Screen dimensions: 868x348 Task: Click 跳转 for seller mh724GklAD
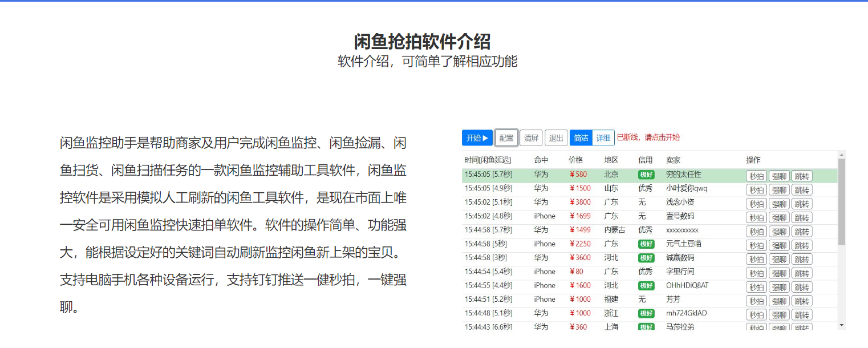[802, 315]
